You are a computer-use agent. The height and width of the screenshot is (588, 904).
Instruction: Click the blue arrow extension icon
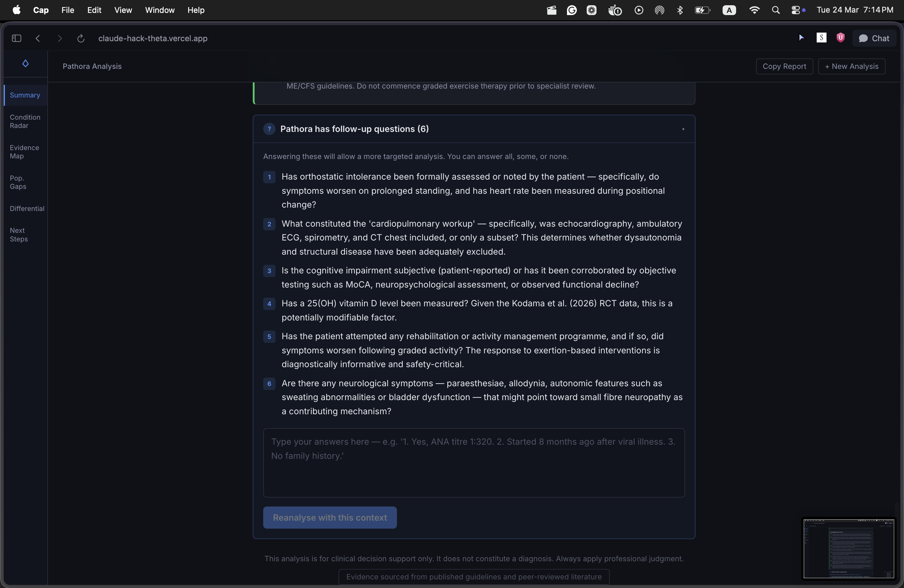coord(801,38)
